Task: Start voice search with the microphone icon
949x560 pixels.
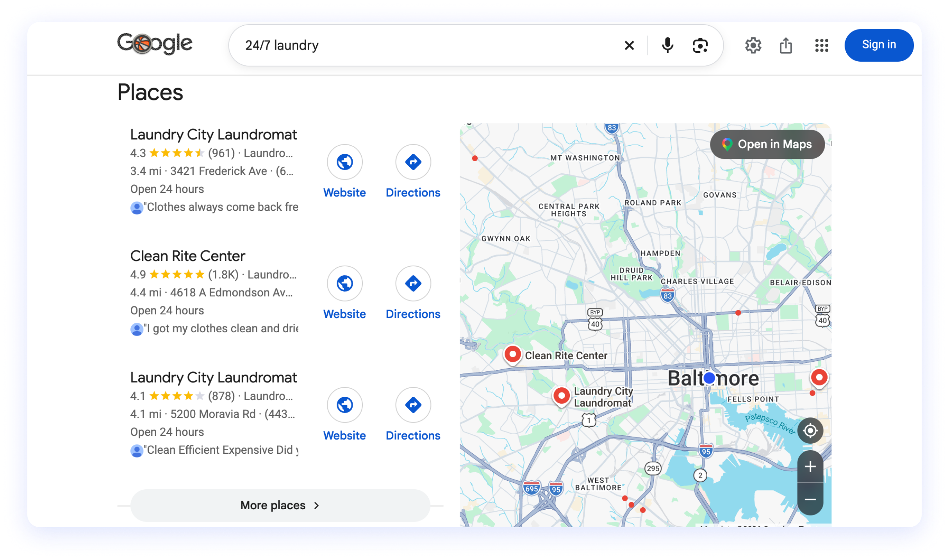Action: pos(667,45)
